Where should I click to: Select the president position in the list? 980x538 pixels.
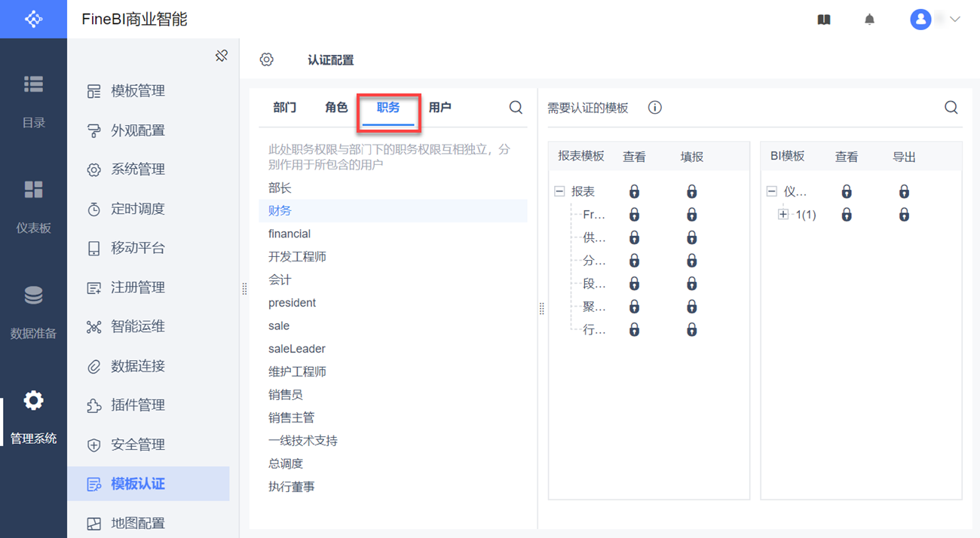[x=292, y=303]
